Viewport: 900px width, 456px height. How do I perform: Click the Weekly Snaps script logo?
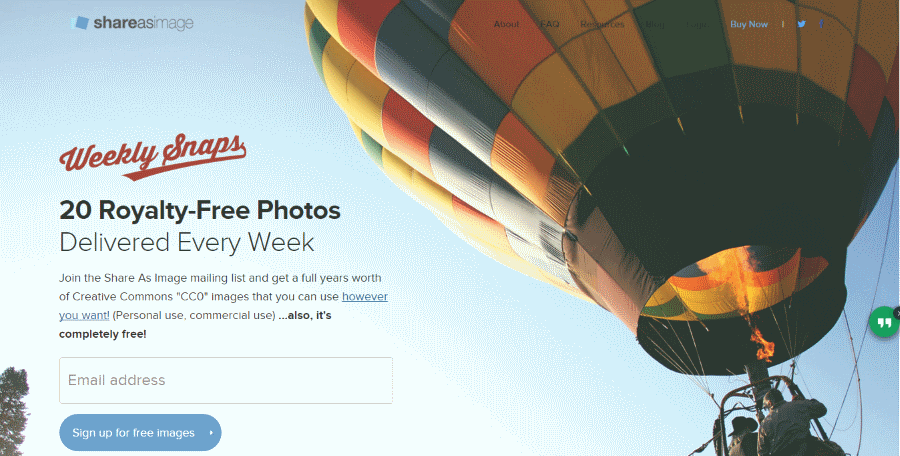pos(153,156)
